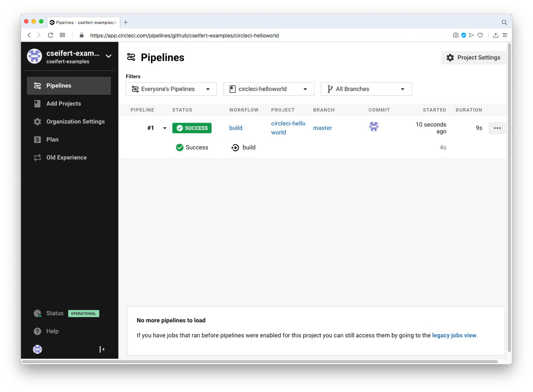Expand the cseifert-examples organization switcher

click(x=108, y=56)
